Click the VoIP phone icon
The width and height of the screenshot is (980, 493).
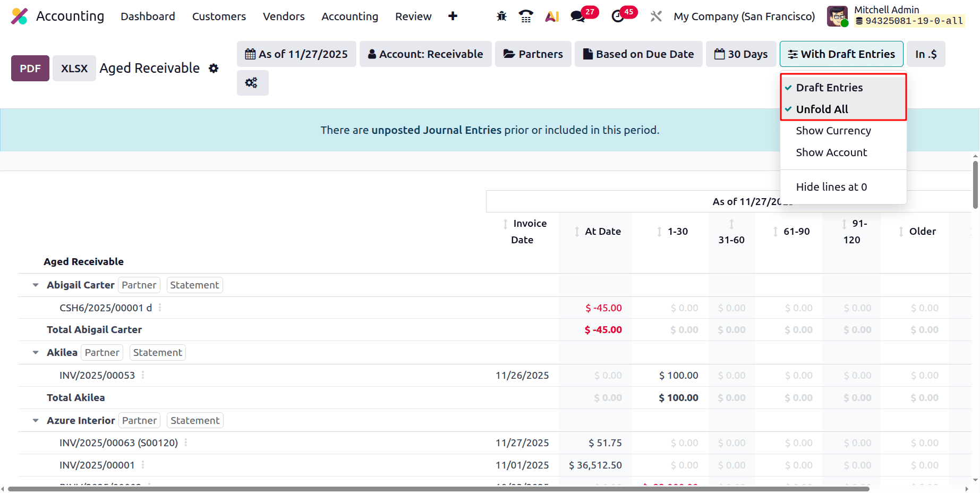(x=526, y=16)
